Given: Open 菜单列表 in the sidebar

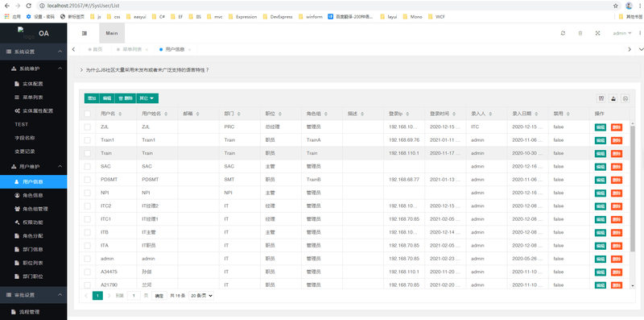Looking at the screenshot, I should tap(33, 98).
